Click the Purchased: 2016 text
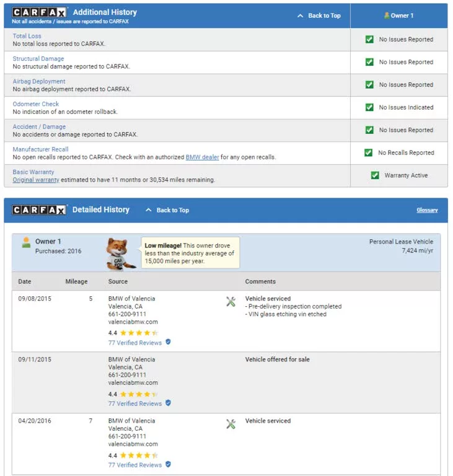The image size is (453, 476). (x=58, y=251)
